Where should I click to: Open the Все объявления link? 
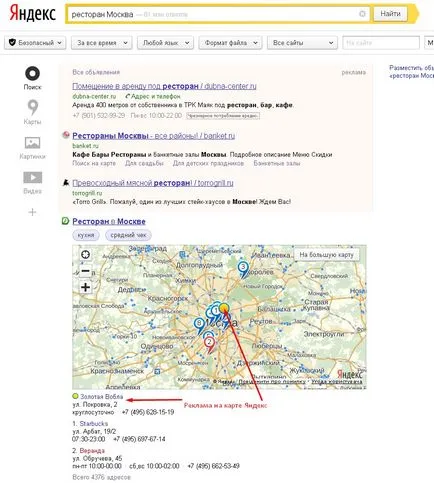(x=96, y=72)
